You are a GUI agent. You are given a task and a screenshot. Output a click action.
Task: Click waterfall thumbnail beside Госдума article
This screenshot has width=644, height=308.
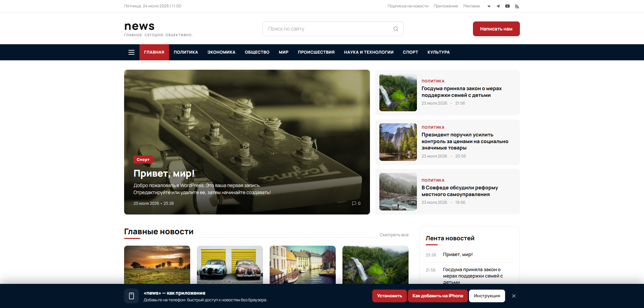[x=398, y=93]
